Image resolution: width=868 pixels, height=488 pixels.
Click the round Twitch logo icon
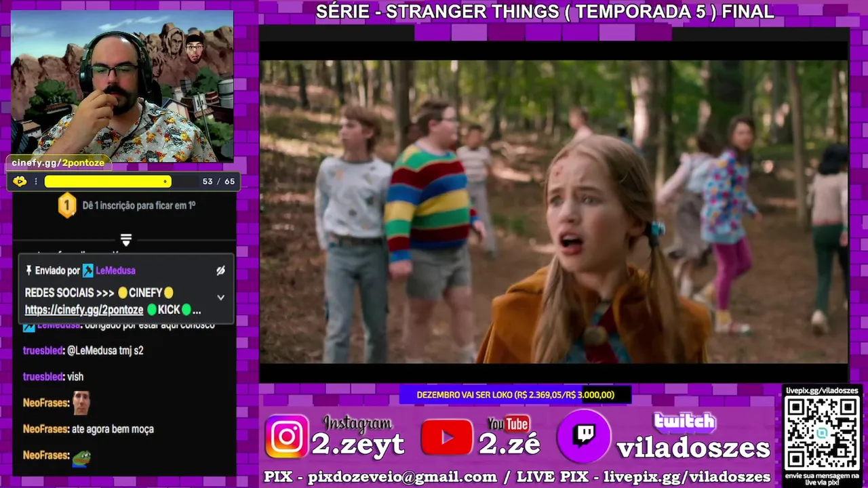(x=584, y=436)
